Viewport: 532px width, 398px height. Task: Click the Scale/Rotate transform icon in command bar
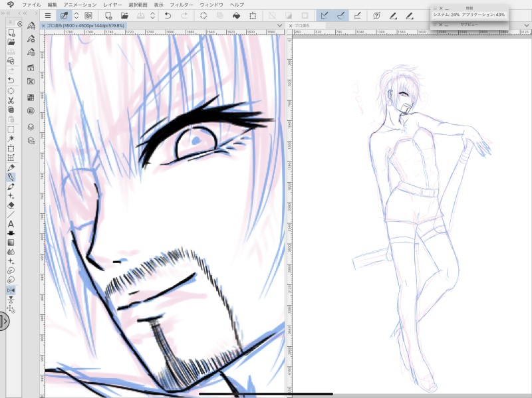pyautogui.click(x=253, y=15)
